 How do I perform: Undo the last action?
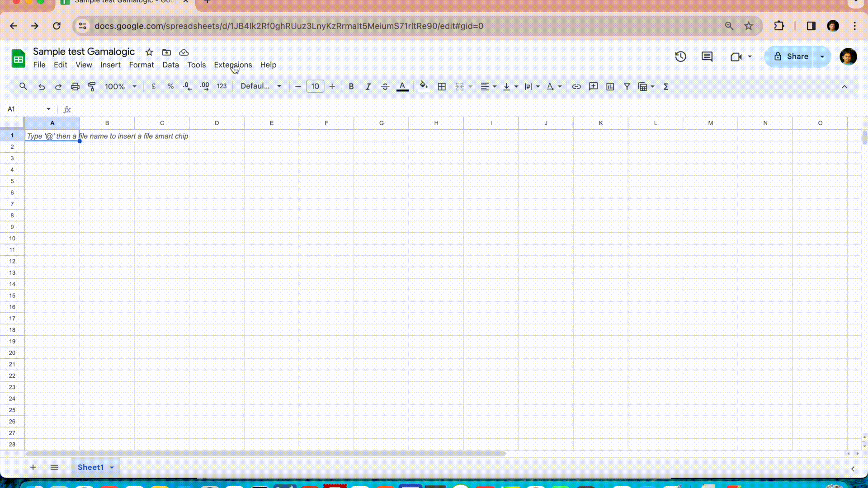tap(41, 86)
